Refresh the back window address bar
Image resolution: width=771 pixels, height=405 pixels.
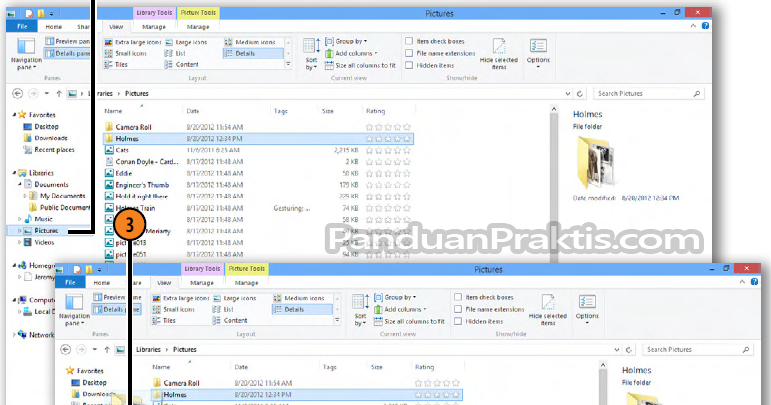580,93
